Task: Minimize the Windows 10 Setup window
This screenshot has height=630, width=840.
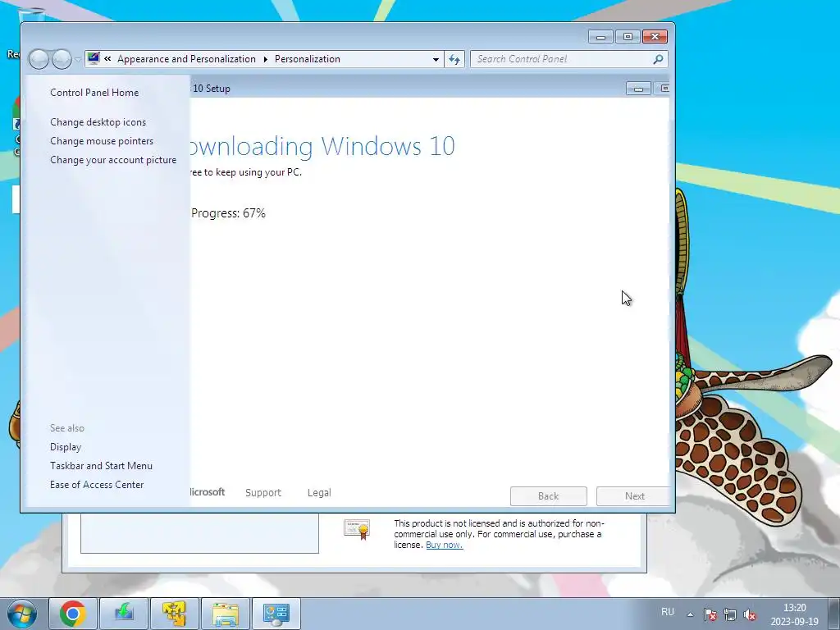Action: [638, 89]
